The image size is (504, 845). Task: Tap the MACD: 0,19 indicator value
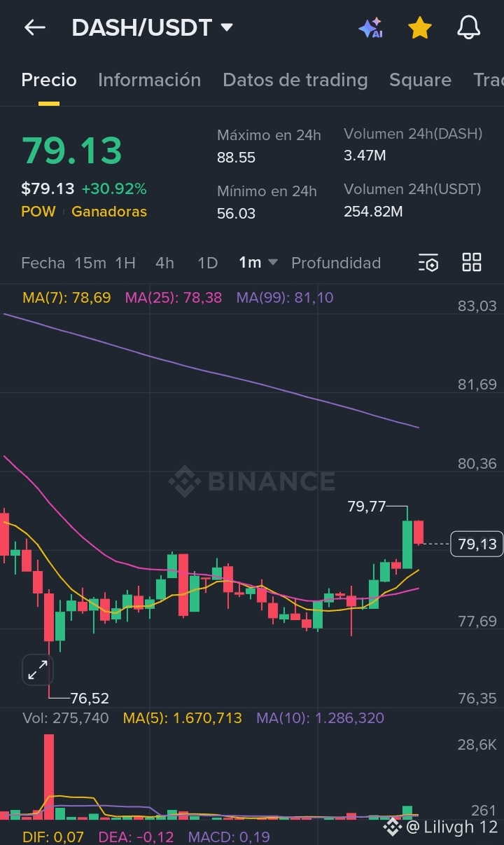229,837
